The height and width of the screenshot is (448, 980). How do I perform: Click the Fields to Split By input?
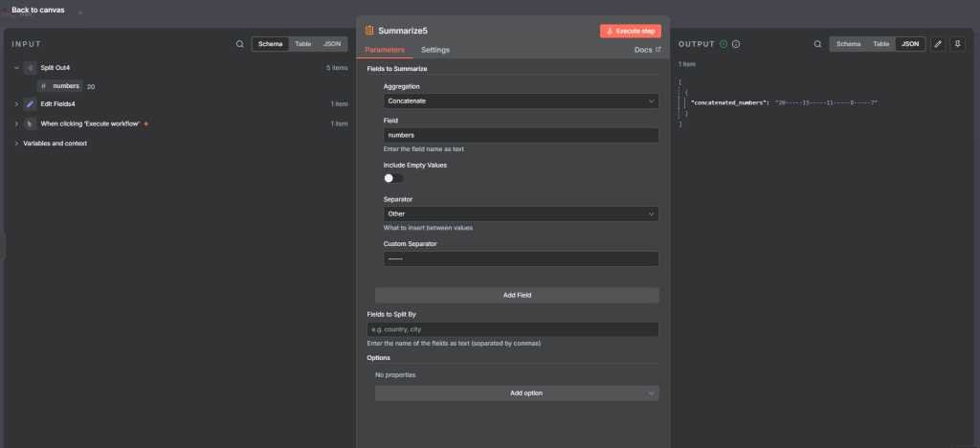pos(513,329)
